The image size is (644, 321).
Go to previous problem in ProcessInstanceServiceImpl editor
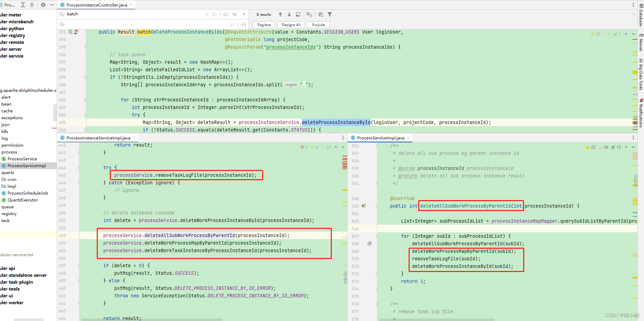(336, 147)
